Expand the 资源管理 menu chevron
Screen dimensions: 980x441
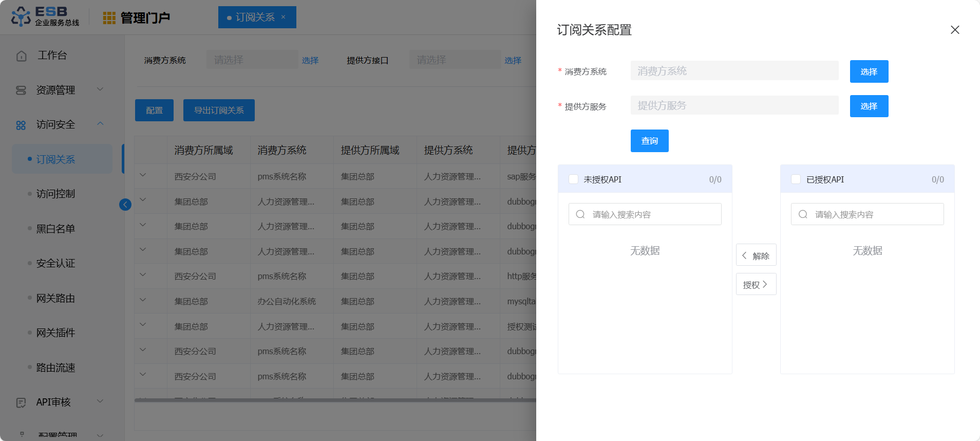point(101,89)
